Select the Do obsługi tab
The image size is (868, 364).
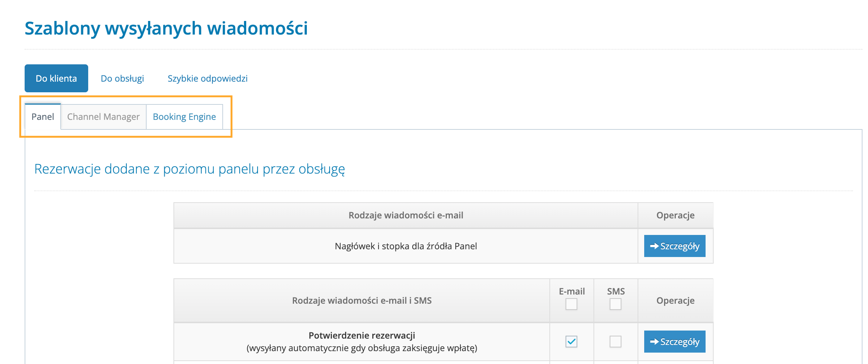pos(123,78)
